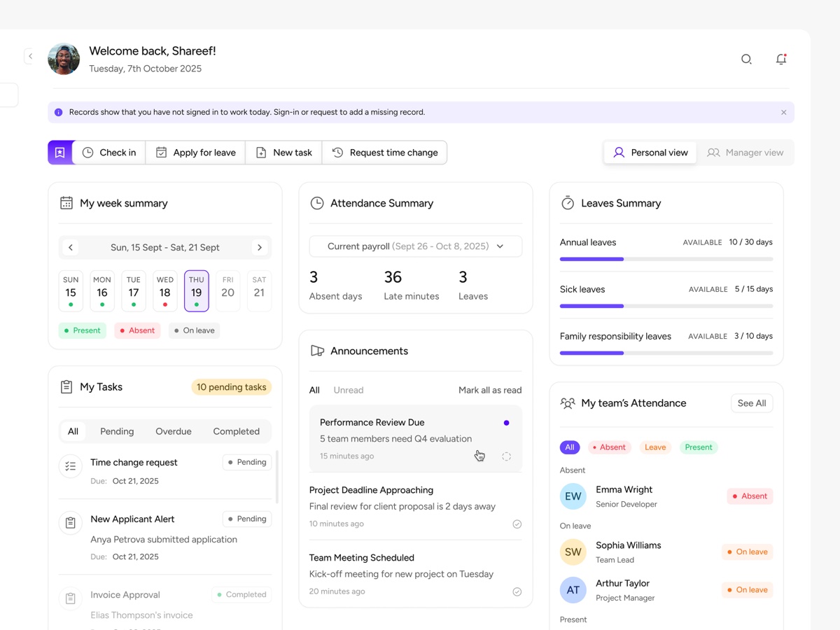This screenshot has width=840, height=630.
Task: Open the Team Meeting Scheduled announcement
Action: 416,574
